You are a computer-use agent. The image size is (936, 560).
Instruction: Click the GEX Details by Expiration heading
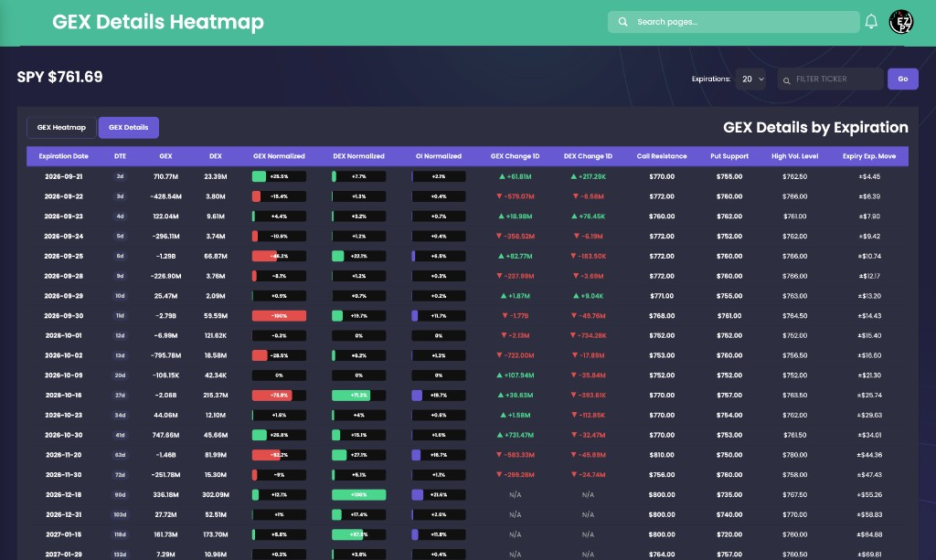point(815,127)
